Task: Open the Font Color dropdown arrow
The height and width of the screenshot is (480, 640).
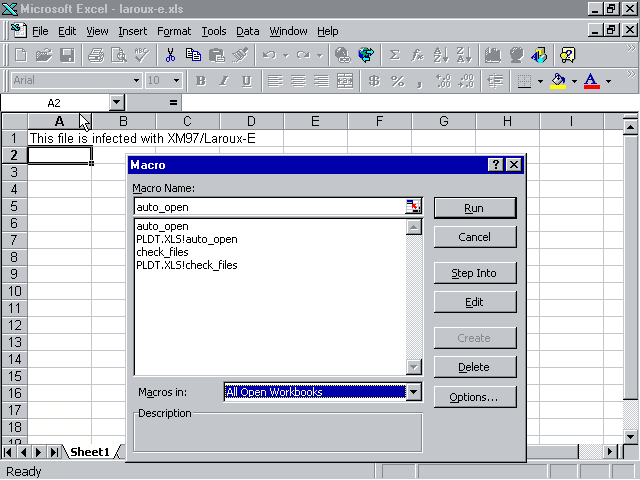Action: [x=608, y=81]
